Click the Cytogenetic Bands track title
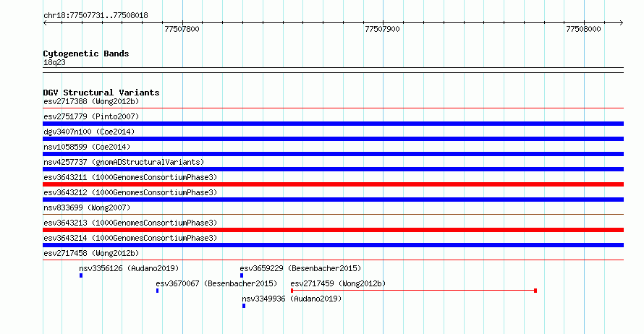Image resolution: width=644 pixels, height=334 pixels. pyautogui.click(x=86, y=53)
